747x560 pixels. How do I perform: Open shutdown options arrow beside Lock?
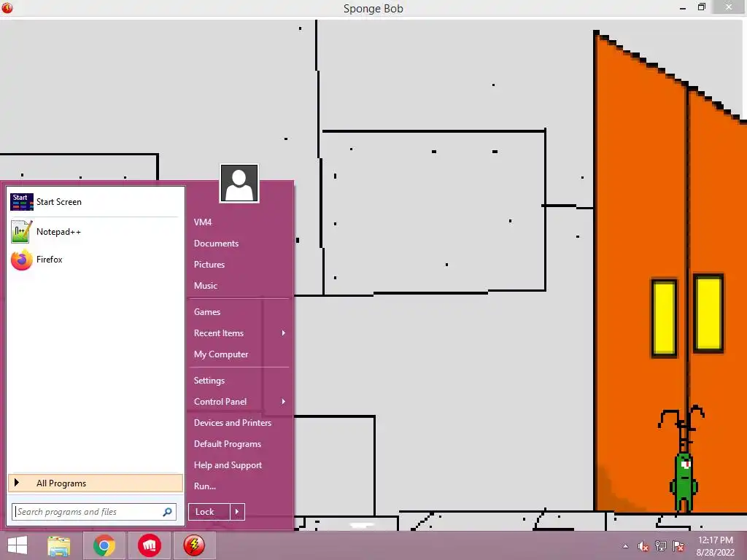237,512
